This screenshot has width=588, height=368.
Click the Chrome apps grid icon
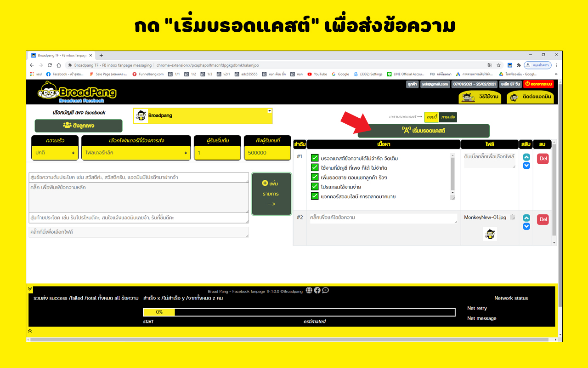32,74
